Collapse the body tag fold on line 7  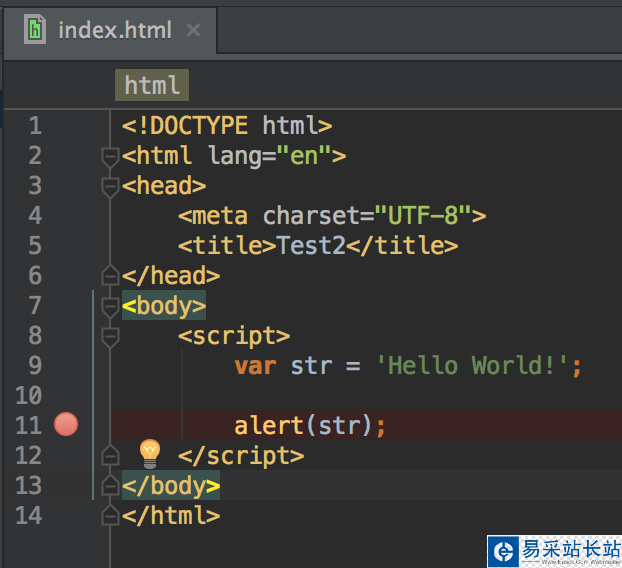coord(110,306)
